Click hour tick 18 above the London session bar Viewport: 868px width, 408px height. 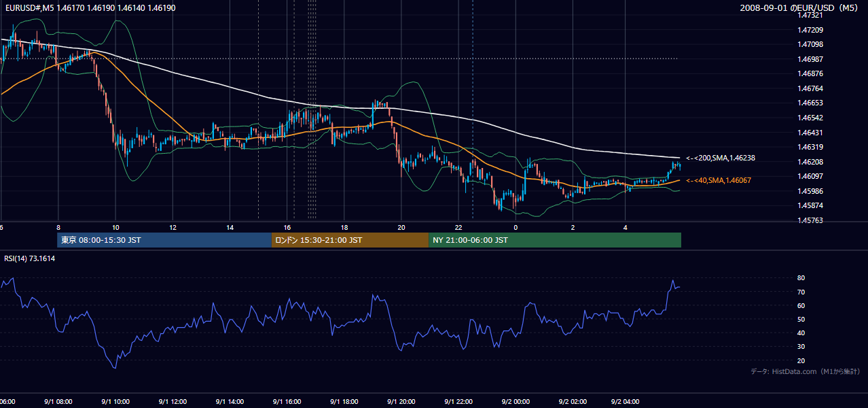pos(344,227)
